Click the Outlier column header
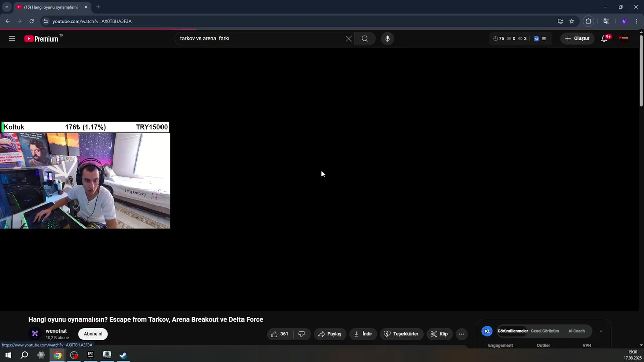 (x=543, y=345)
